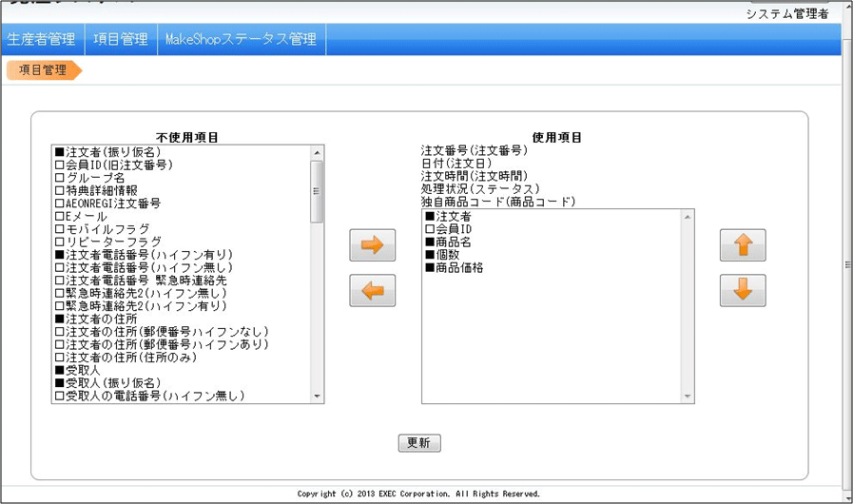Viewport: 853px width, 504px height.
Task: Click scroll-down arrow of 不使用項目 list
Action: (x=318, y=397)
